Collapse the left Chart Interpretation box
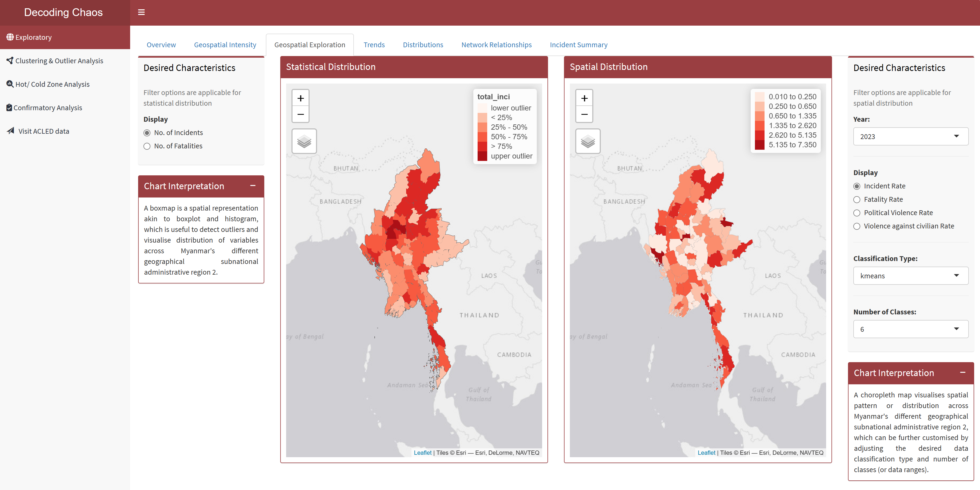The width and height of the screenshot is (980, 490). click(x=253, y=186)
